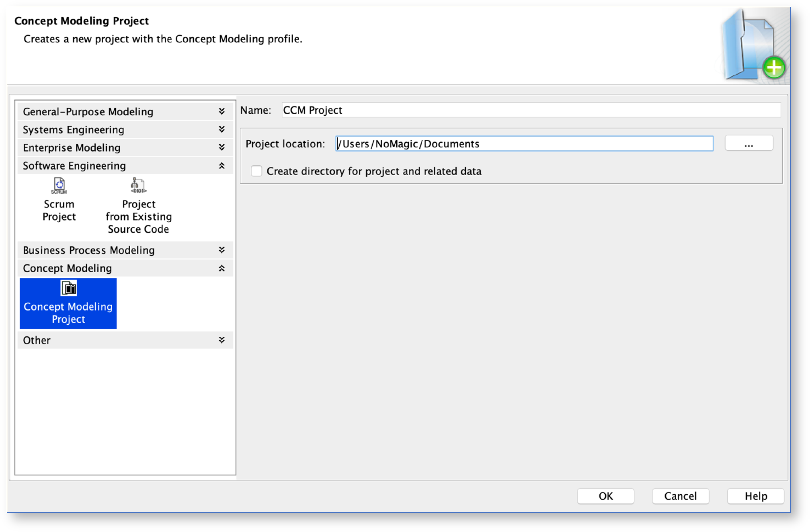Collapse Software Engineering category arrows
Image resolution: width=810 pixels, height=532 pixels.
(x=221, y=166)
